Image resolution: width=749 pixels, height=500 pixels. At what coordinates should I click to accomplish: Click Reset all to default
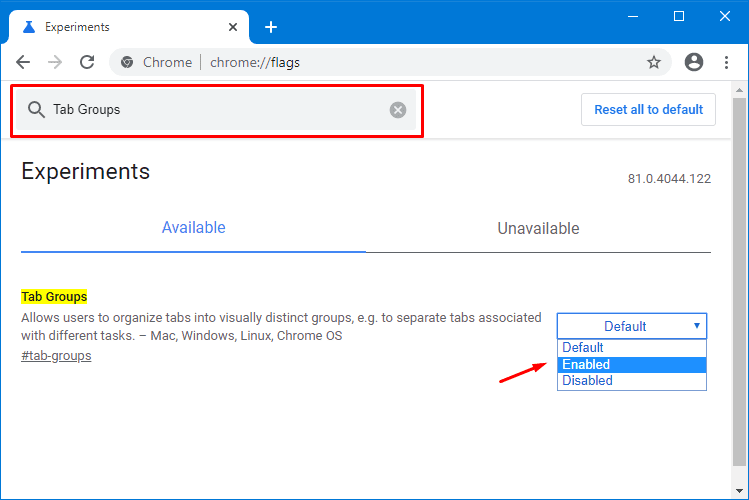pyautogui.click(x=648, y=109)
